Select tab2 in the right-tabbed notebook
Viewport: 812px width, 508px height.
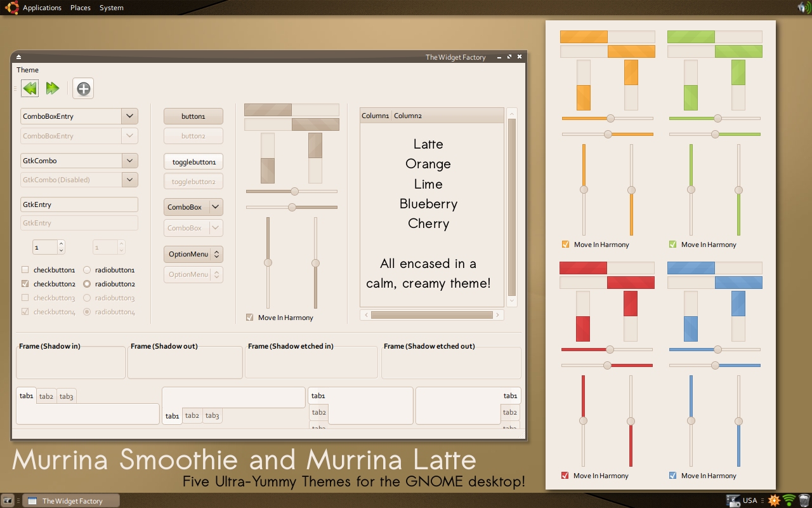[510, 412]
